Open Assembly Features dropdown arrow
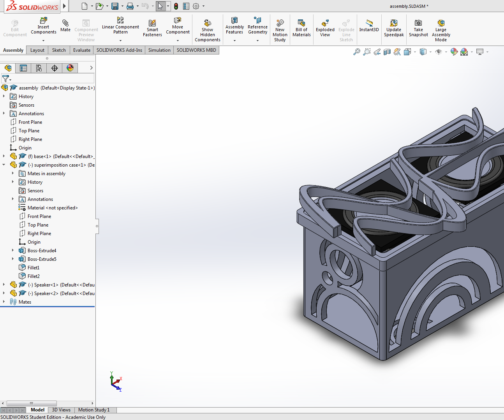 tap(234, 40)
